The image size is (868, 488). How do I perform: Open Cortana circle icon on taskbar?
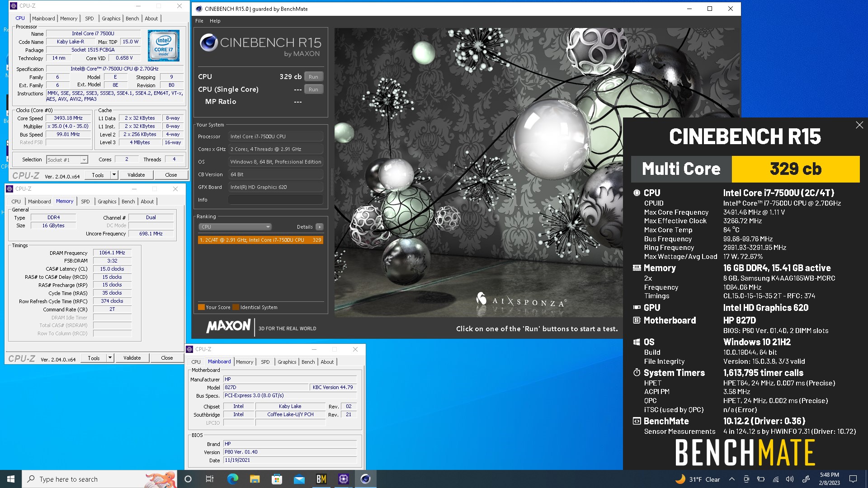tap(188, 479)
